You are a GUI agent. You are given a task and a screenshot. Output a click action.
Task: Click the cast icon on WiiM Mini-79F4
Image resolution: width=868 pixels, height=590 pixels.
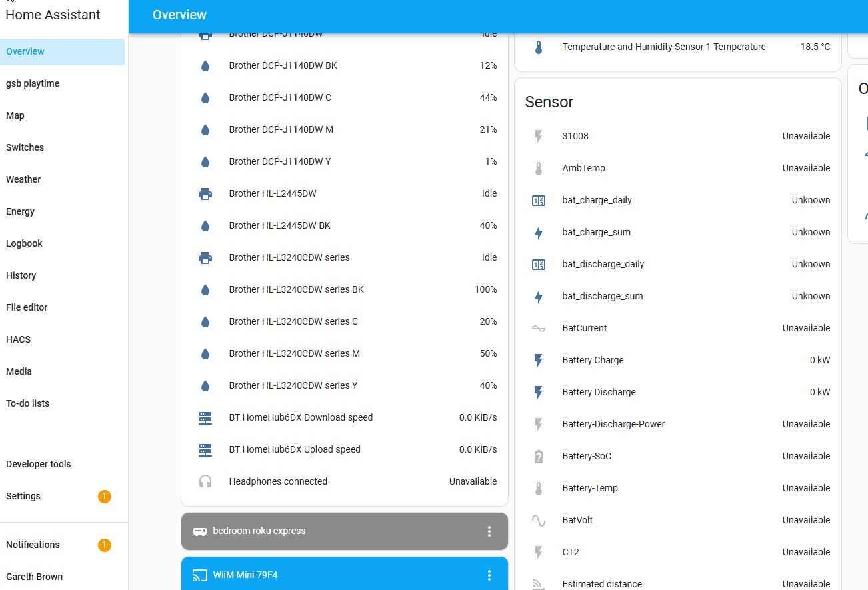[x=199, y=575]
